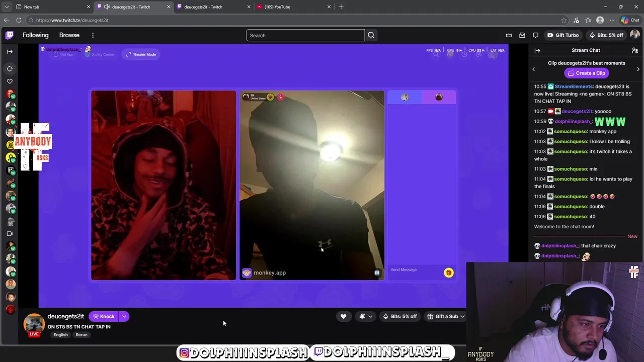Screen dimensions: 644x362
Task: Click the sidebar sort/recommended circle icon
Action: (10, 68)
